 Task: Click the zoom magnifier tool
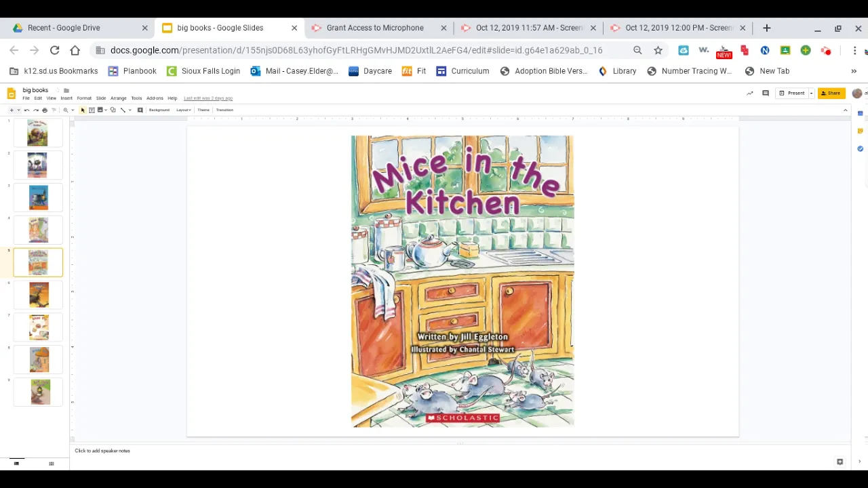click(66, 110)
